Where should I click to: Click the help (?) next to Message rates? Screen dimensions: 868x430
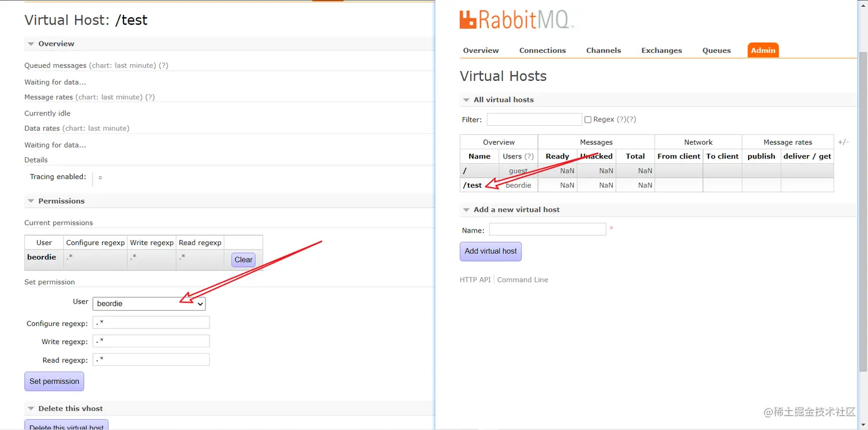150,97
